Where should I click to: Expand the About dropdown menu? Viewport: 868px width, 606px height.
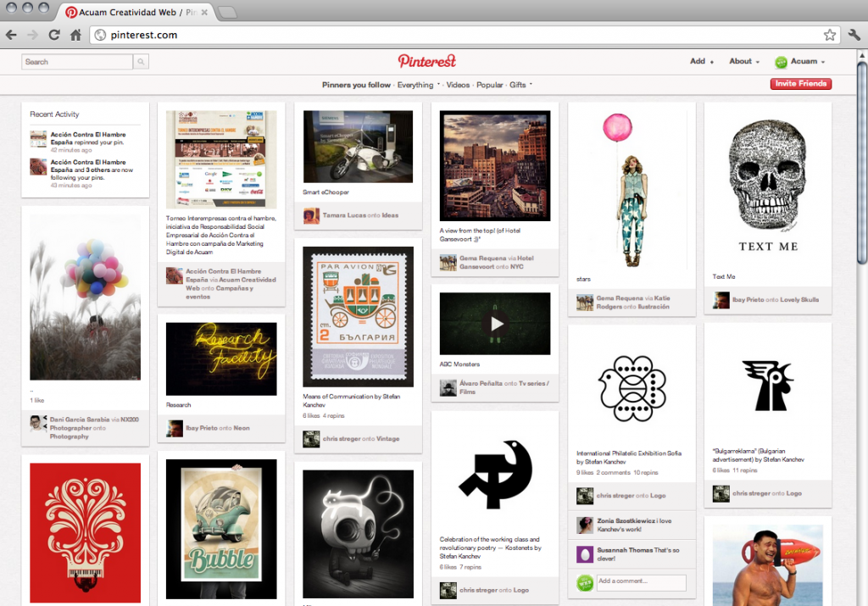[744, 61]
